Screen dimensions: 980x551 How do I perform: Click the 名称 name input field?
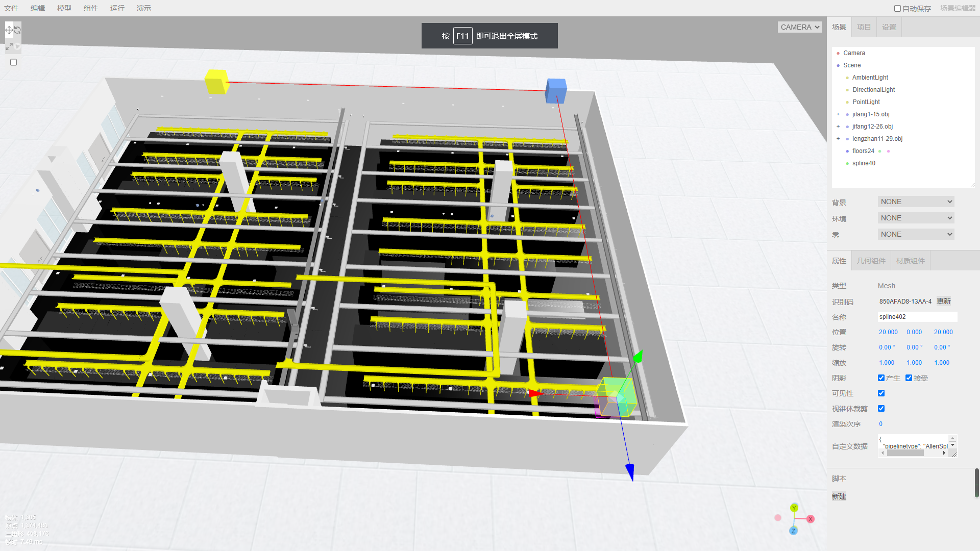[917, 317]
